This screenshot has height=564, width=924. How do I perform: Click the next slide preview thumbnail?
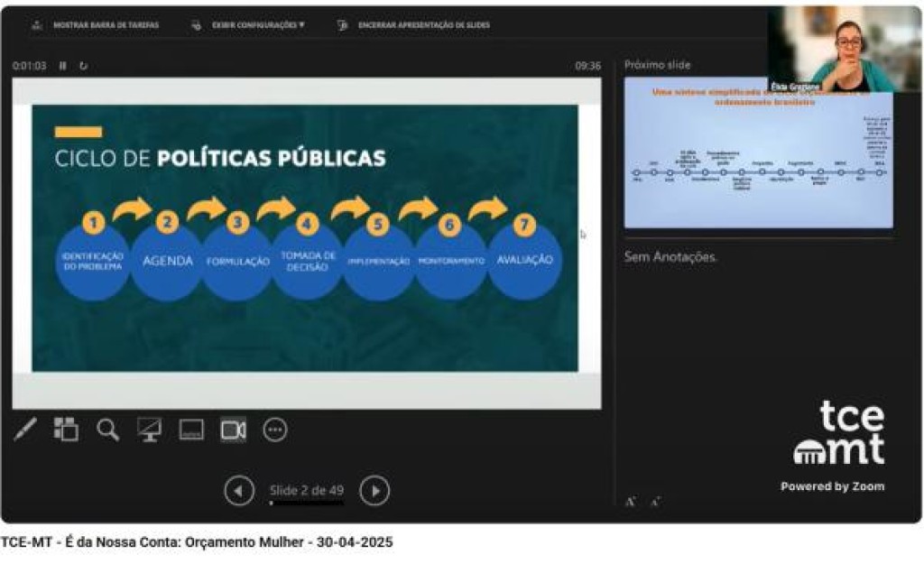point(758,153)
